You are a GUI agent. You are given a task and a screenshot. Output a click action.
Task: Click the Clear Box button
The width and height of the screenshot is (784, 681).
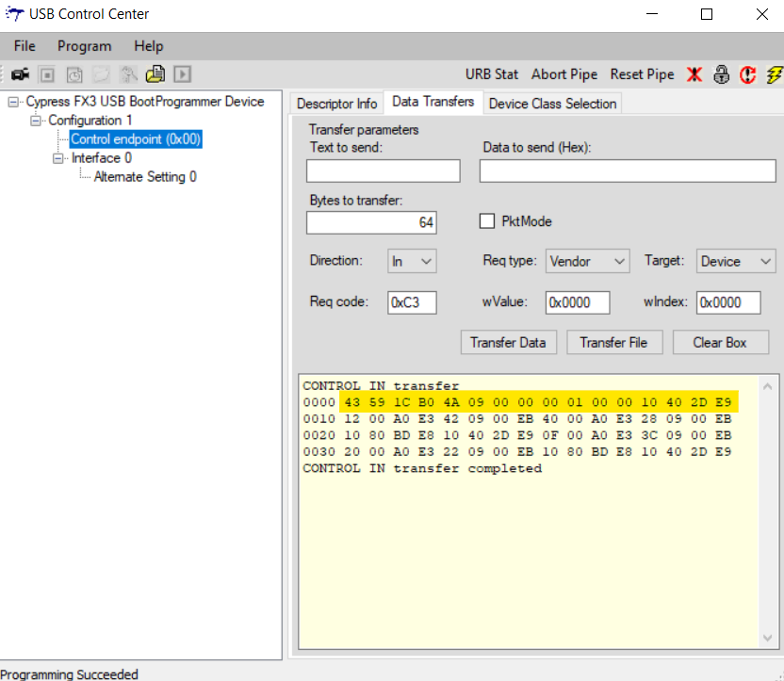click(720, 342)
